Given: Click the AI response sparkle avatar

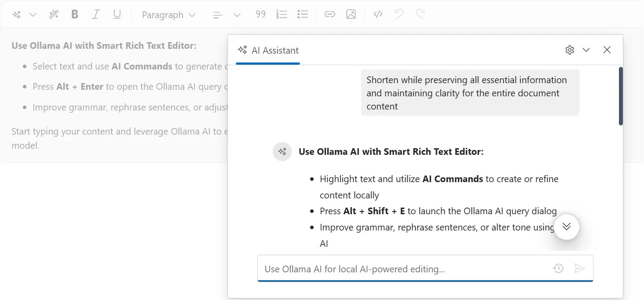Looking at the screenshot, I should pos(282,152).
